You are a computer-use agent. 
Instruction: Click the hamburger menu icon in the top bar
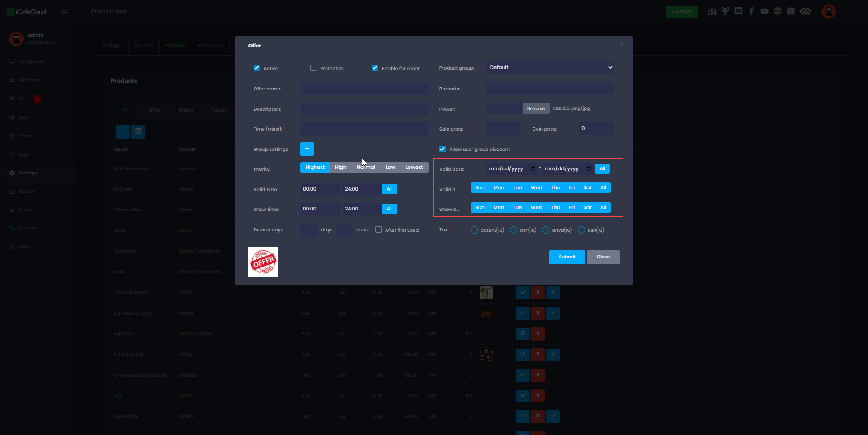coord(65,11)
